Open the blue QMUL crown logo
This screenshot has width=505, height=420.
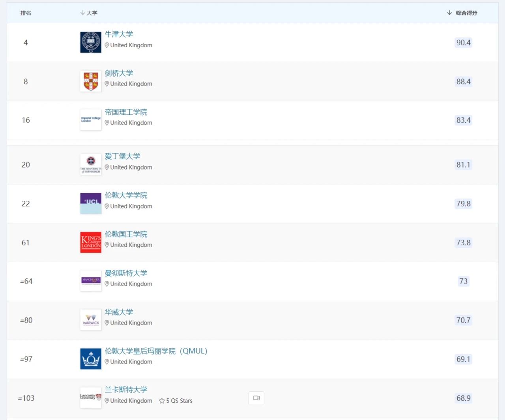tap(91, 359)
